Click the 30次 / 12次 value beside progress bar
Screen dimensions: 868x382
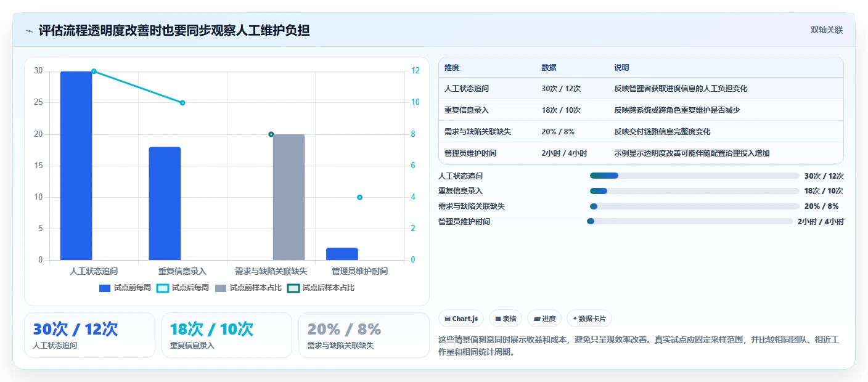tap(824, 176)
